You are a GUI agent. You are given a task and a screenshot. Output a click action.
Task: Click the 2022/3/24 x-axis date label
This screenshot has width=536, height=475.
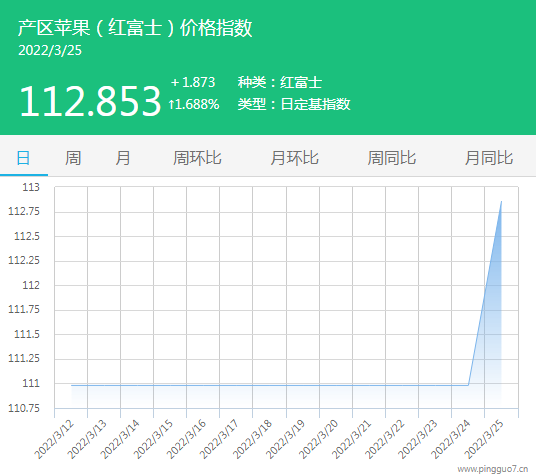(x=451, y=440)
